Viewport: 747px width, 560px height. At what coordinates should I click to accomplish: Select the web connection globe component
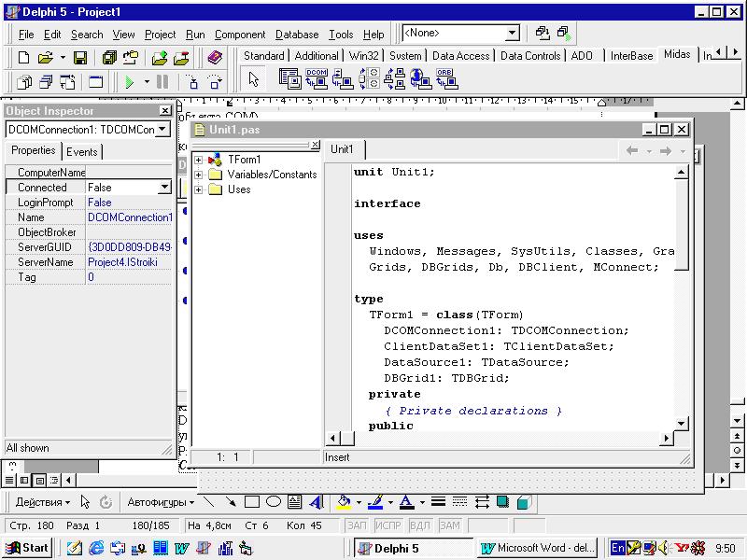point(421,79)
